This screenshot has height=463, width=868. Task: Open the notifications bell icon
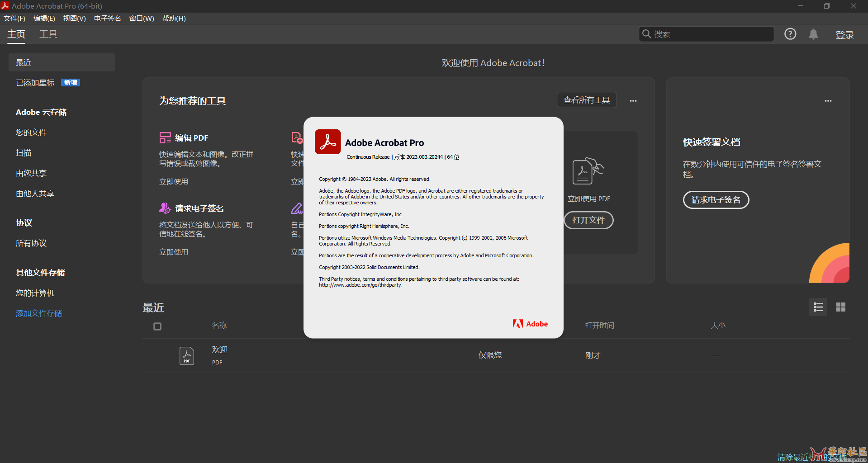(x=813, y=34)
